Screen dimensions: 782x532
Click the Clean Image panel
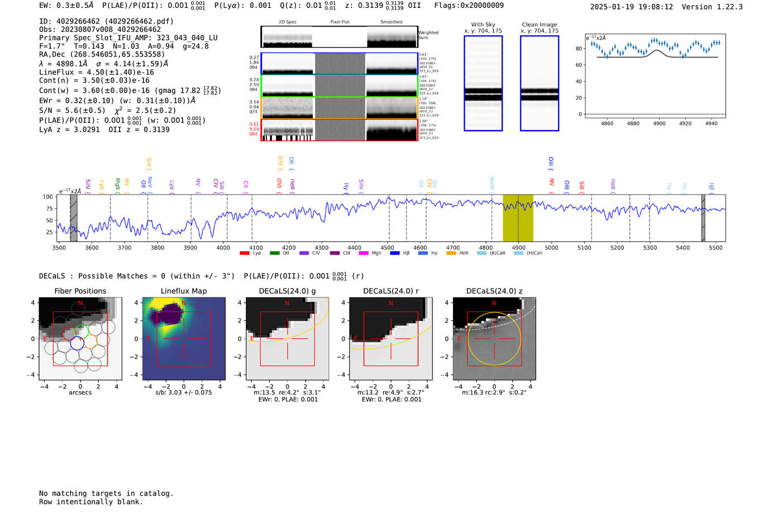click(x=540, y=83)
